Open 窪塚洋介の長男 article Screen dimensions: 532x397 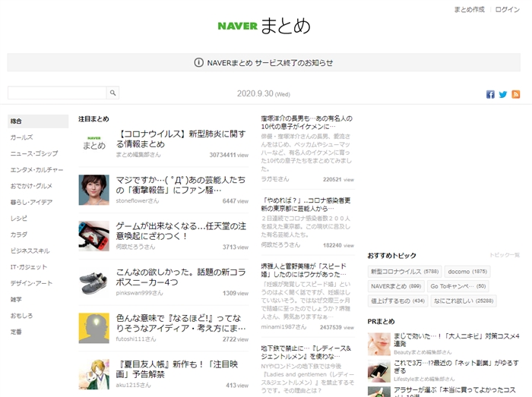307,122
